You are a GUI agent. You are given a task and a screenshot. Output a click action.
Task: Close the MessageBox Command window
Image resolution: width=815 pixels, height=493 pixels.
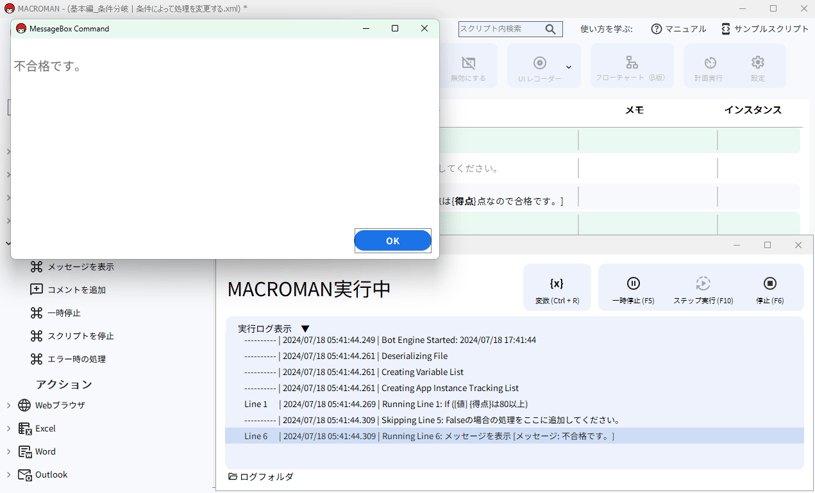click(x=424, y=29)
